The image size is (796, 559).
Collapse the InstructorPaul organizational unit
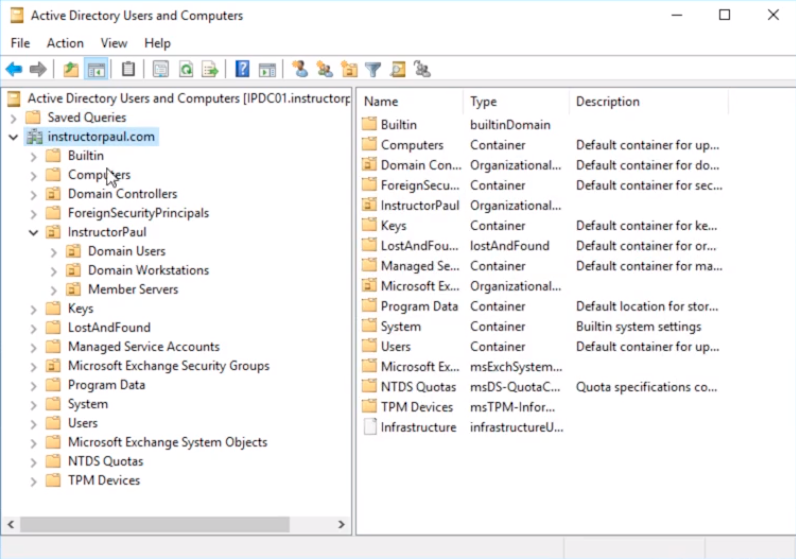coord(33,233)
